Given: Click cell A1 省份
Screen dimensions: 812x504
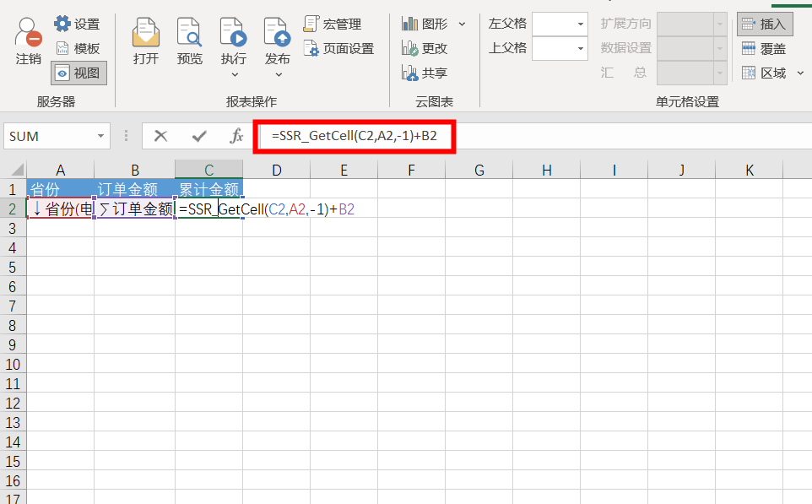Looking at the screenshot, I should [60, 189].
